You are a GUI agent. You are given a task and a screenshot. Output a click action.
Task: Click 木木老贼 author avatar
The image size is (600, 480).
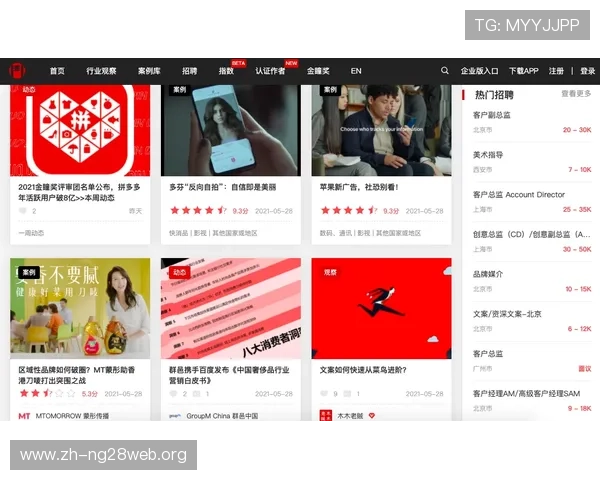click(326, 416)
